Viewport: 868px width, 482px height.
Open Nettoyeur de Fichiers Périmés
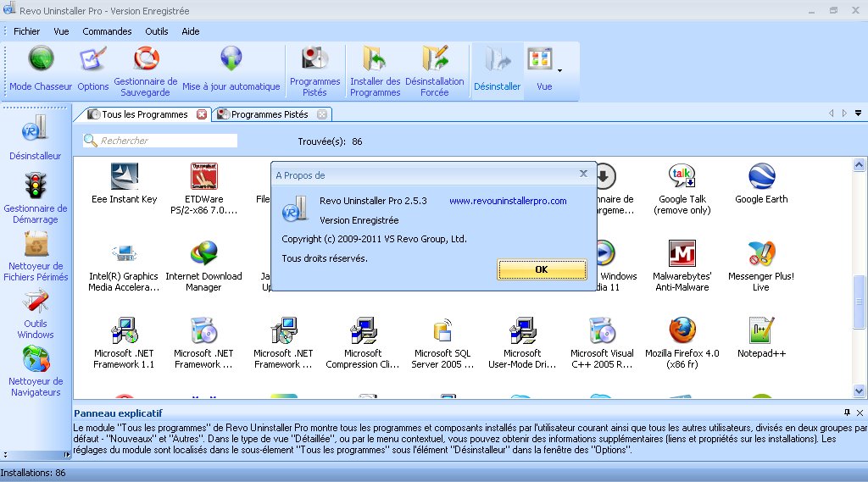(x=36, y=256)
